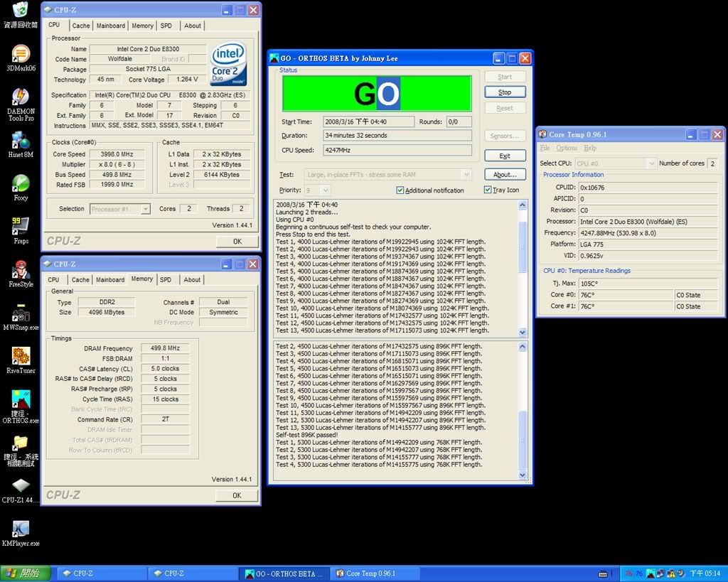Image resolution: width=728 pixels, height=582 pixels.
Task: Open the Processor Selection dropdown in CPU-Z
Action: 145,210
